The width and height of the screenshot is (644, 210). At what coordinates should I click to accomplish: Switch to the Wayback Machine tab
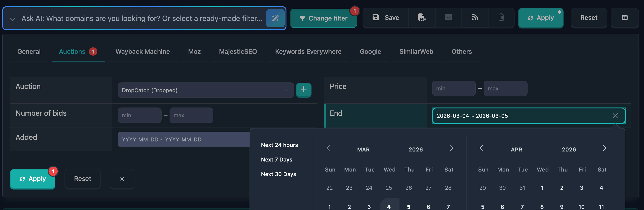point(142,51)
